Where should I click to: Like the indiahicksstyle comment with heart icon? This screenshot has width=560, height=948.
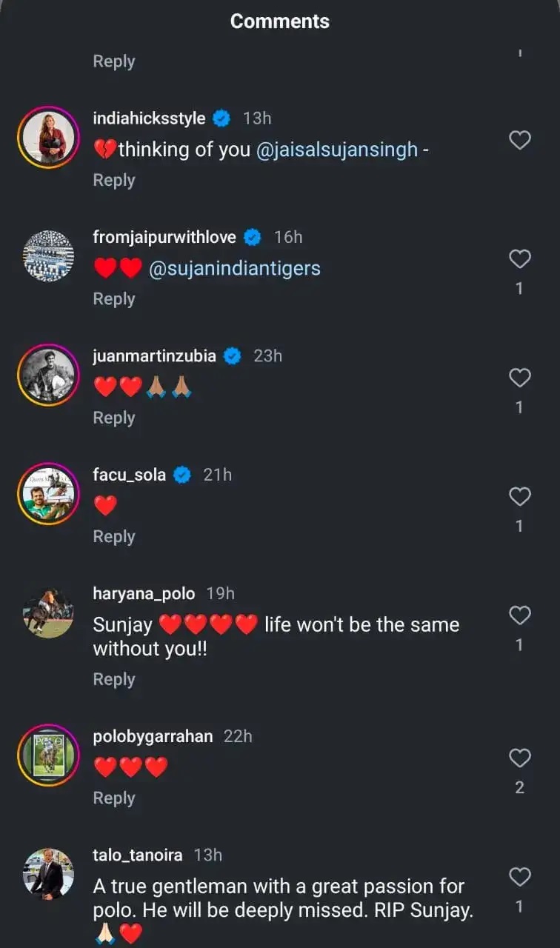coord(520,140)
